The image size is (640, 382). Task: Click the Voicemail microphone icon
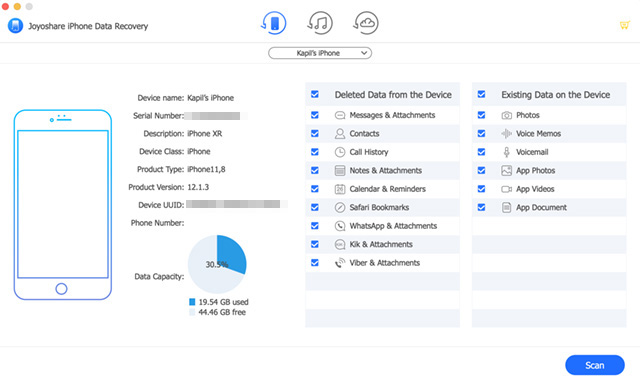tap(507, 152)
